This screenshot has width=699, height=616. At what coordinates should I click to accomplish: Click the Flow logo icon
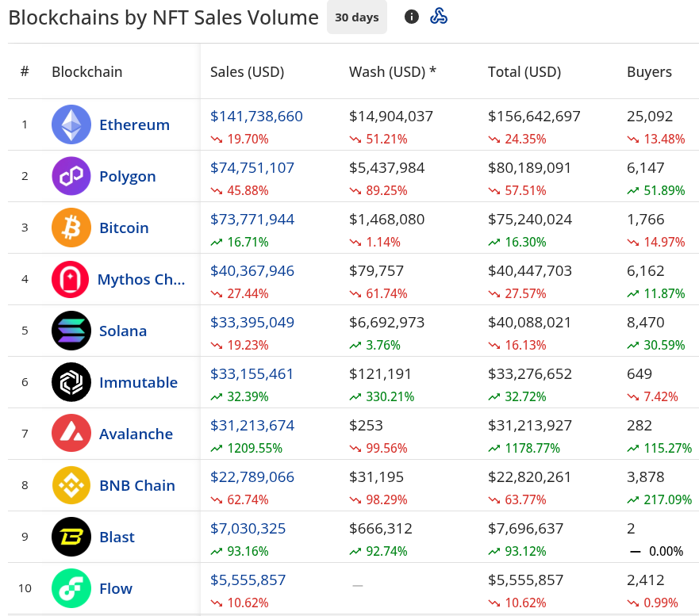[71, 588]
